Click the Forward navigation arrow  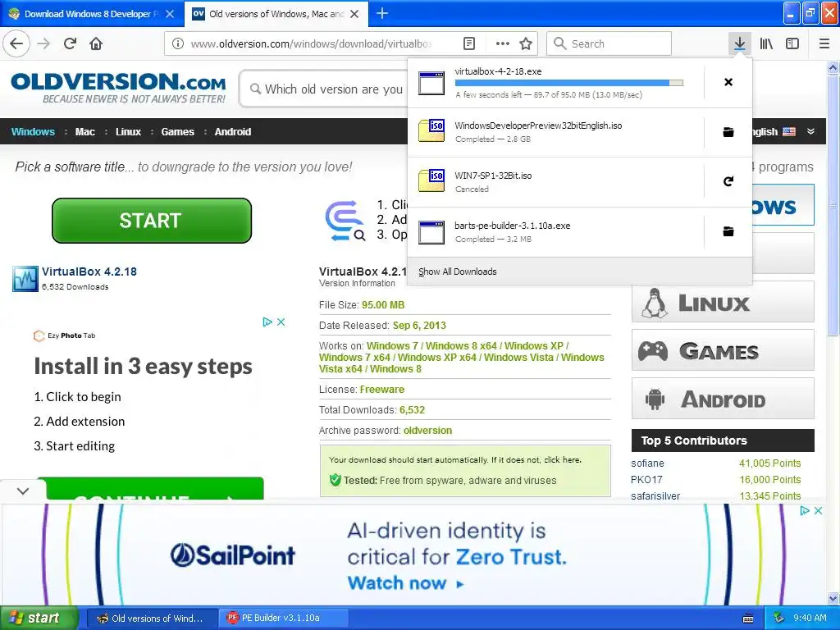pos(44,43)
